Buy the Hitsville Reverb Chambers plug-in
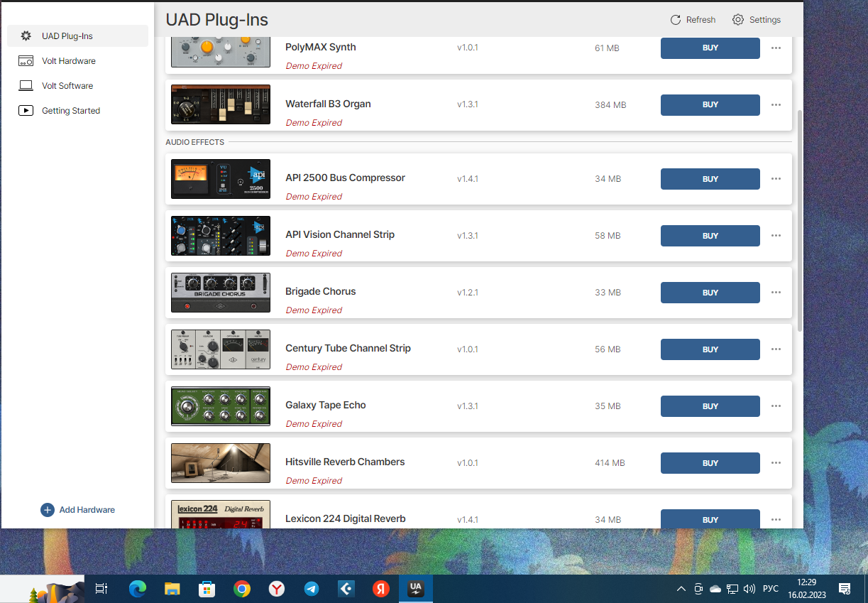 coord(710,463)
